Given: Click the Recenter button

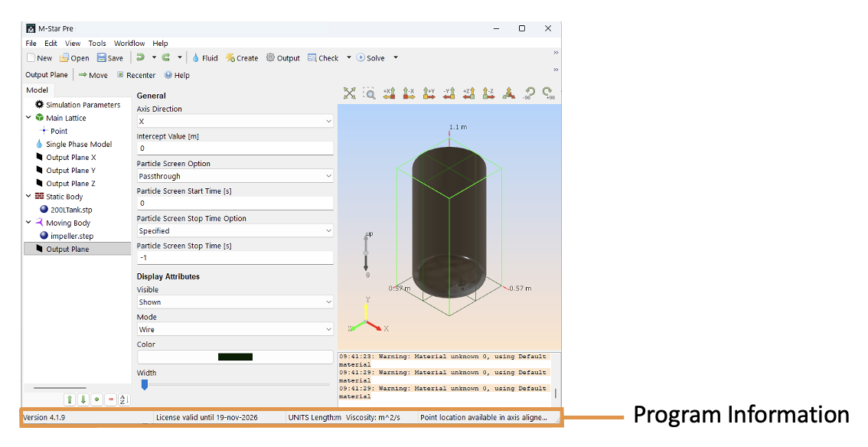Looking at the screenshot, I should (x=135, y=75).
